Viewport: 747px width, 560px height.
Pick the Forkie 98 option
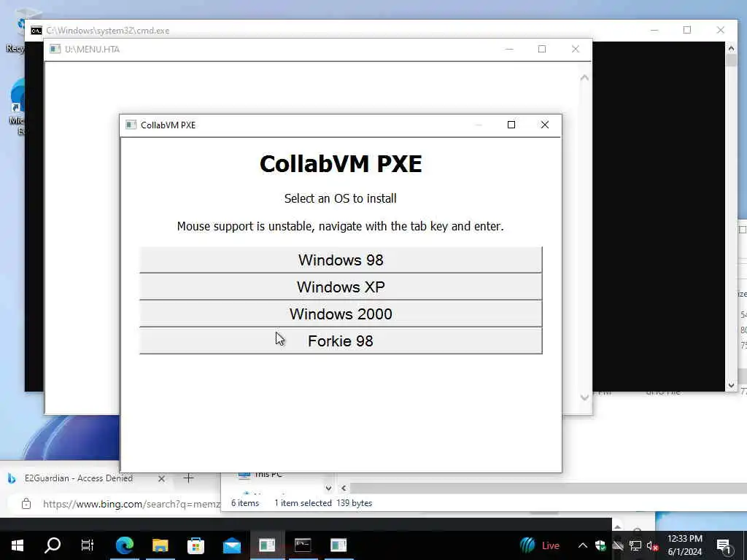click(341, 341)
